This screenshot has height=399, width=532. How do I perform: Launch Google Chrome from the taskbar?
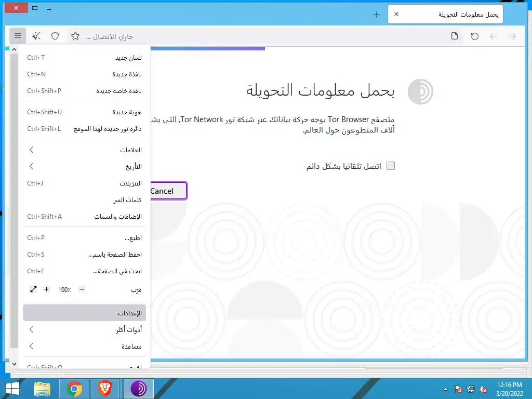coord(74,389)
